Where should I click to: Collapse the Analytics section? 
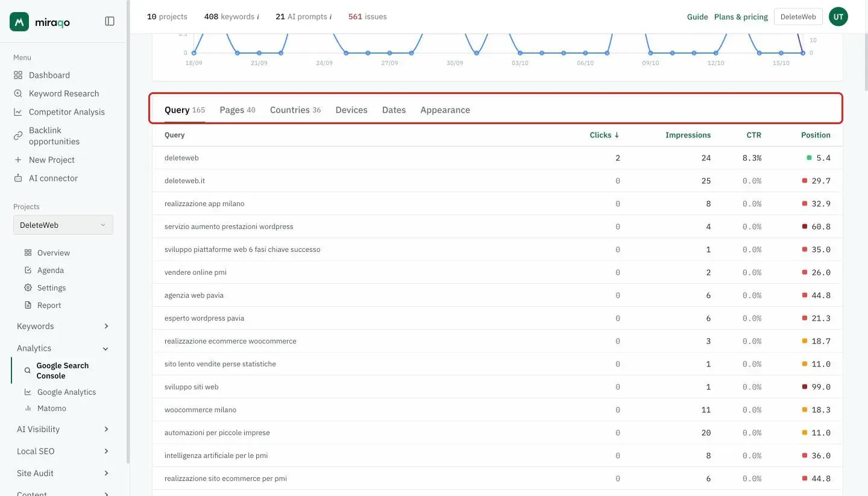point(63,348)
